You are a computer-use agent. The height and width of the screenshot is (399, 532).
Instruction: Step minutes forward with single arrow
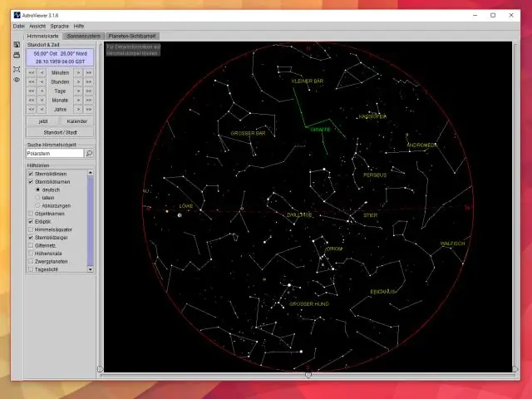(x=78, y=73)
